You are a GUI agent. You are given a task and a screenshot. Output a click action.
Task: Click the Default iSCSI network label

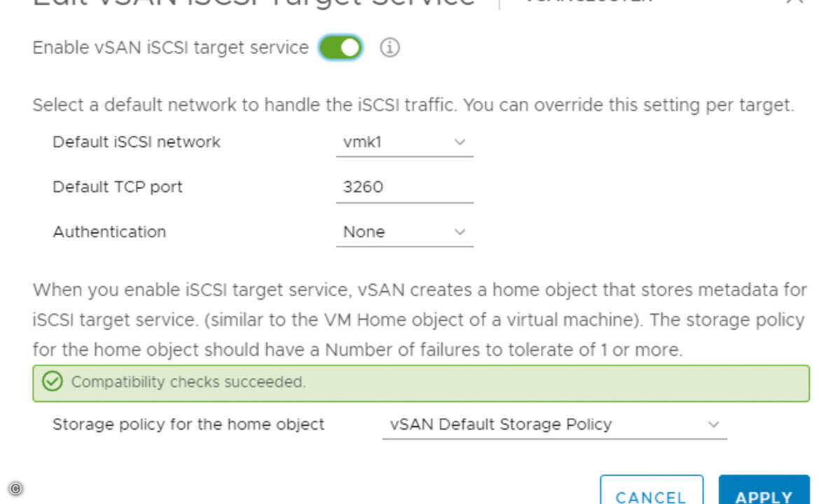[x=137, y=142]
